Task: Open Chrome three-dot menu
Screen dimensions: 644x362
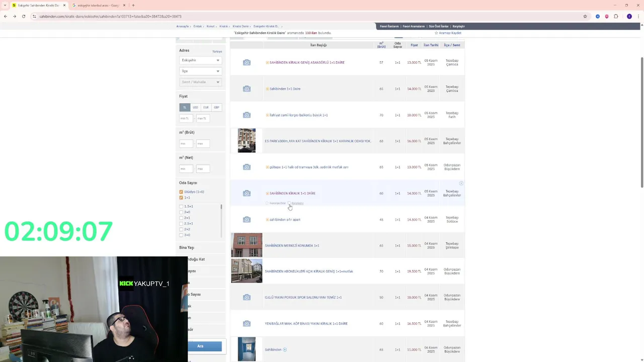Action: (638, 16)
